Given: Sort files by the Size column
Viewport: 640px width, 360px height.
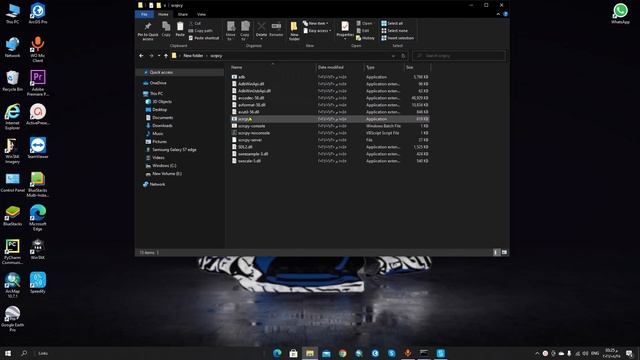Looking at the screenshot, I should coord(417,67).
